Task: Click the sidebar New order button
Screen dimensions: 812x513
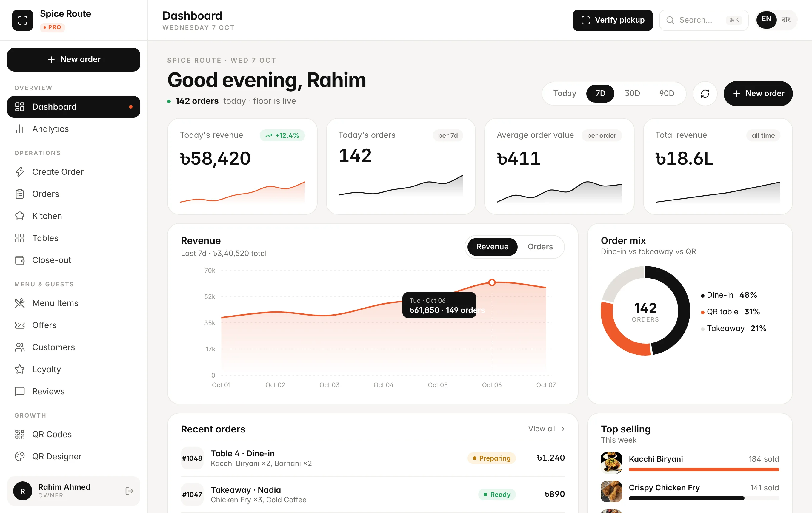Action: 73,60
